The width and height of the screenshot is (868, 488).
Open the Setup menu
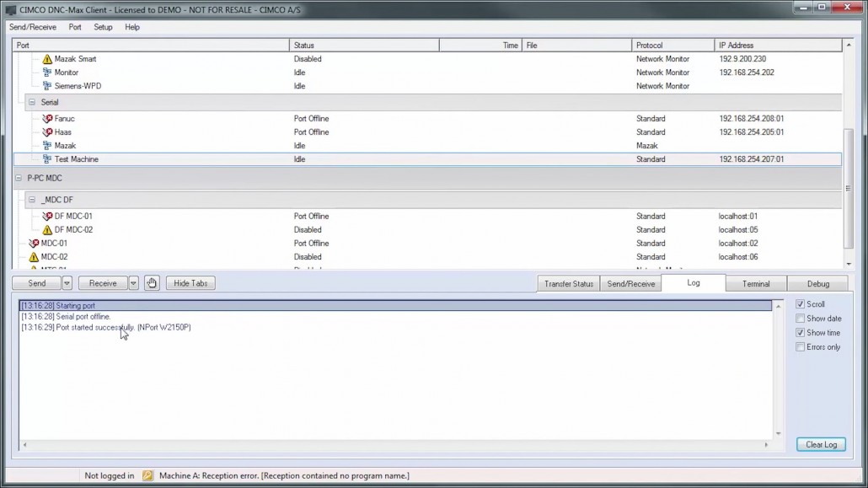(103, 27)
